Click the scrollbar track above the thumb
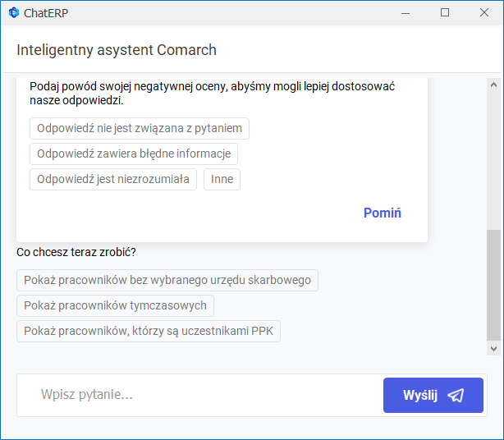This screenshot has height=440, width=504. point(493,161)
